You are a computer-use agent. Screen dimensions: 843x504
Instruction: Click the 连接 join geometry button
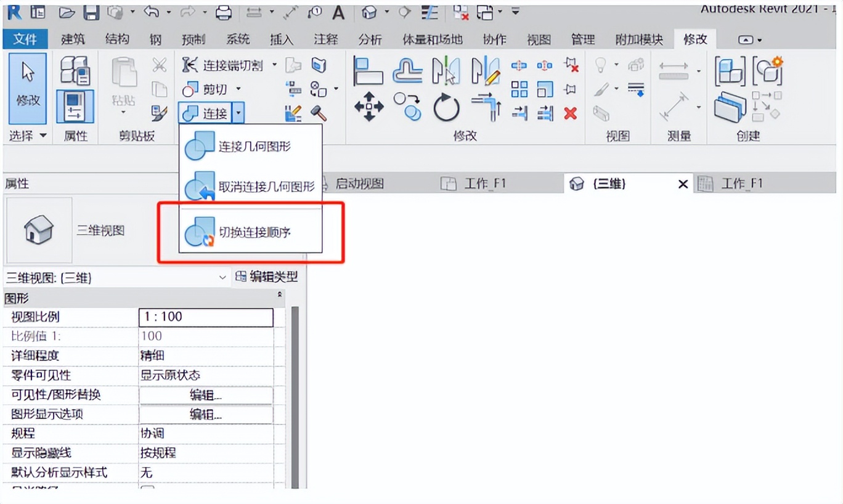point(206,113)
